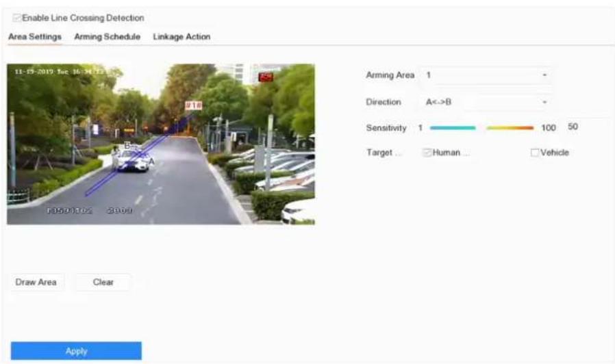The image size is (615, 364).
Task: Toggle the Human target checkbox
Action: pyautogui.click(x=427, y=153)
